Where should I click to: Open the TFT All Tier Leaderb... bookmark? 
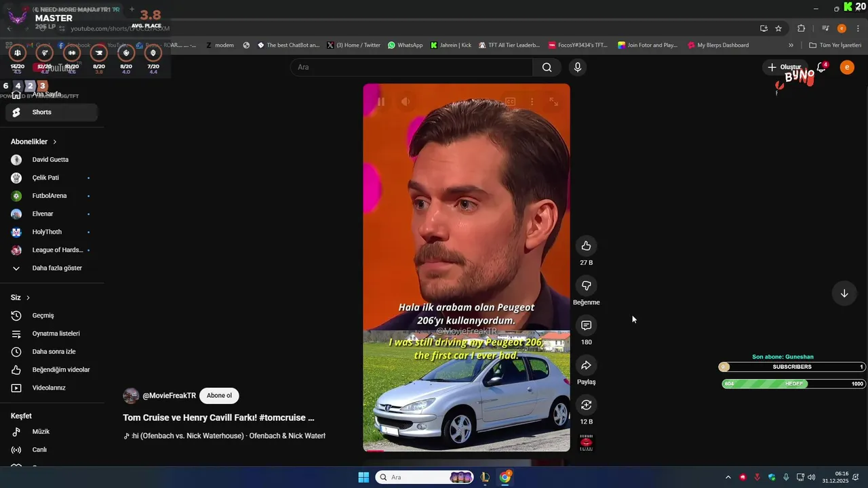pyautogui.click(x=509, y=45)
